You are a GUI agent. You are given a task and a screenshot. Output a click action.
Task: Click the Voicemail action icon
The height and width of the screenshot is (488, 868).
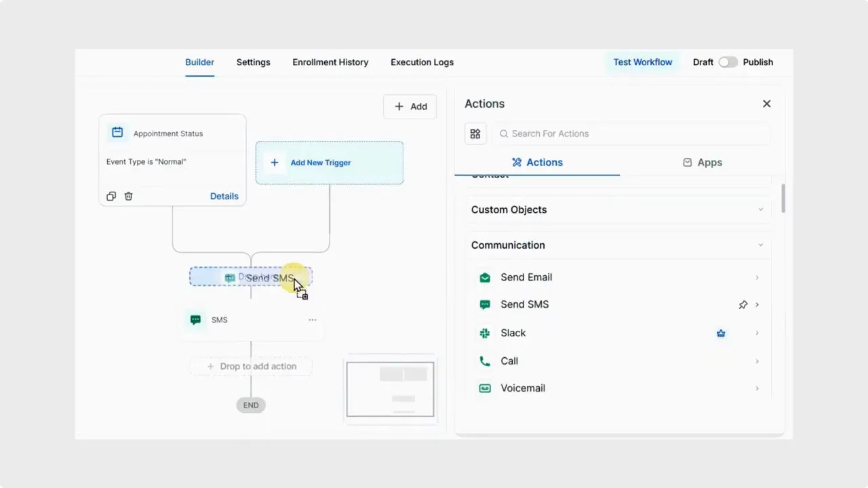pyautogui.click(x=485, y=388)
